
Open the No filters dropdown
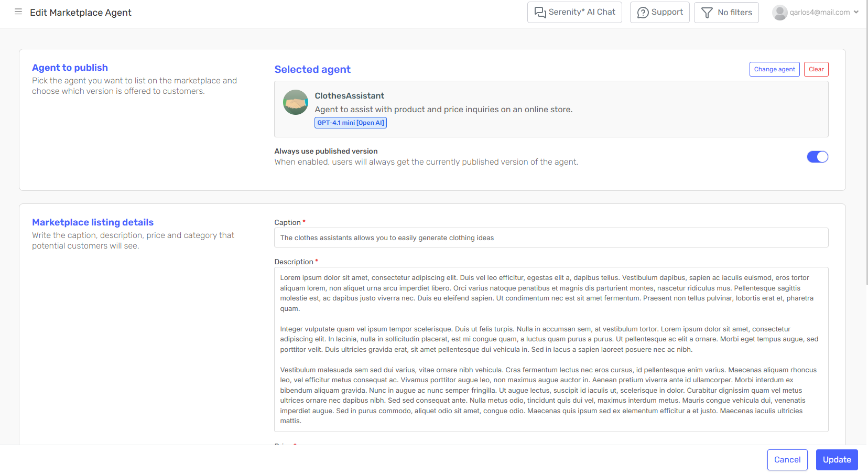point(726,12)
